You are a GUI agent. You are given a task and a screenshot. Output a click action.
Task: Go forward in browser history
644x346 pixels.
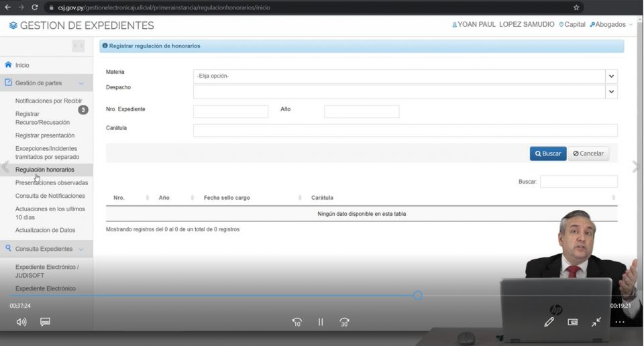tap(21, 7)
